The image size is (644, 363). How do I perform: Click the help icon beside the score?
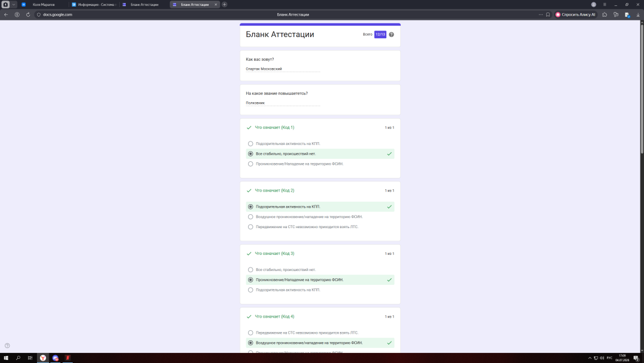tap(391, 35)
